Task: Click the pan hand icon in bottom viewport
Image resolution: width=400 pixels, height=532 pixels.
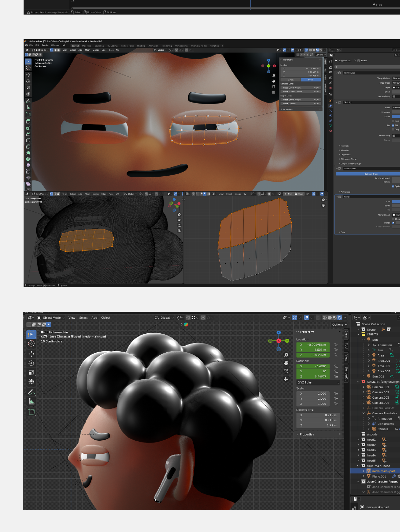Action: pos(286,363)
